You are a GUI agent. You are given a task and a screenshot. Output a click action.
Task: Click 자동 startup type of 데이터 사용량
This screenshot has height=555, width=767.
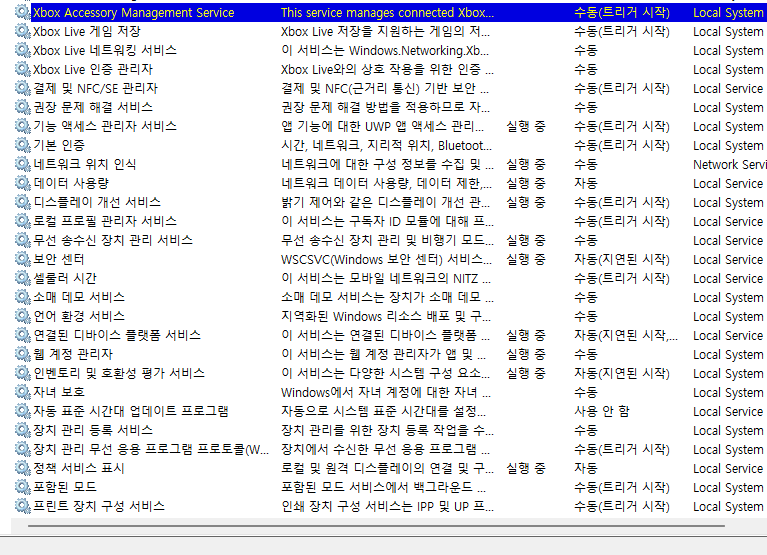click(x=586, y=183)
